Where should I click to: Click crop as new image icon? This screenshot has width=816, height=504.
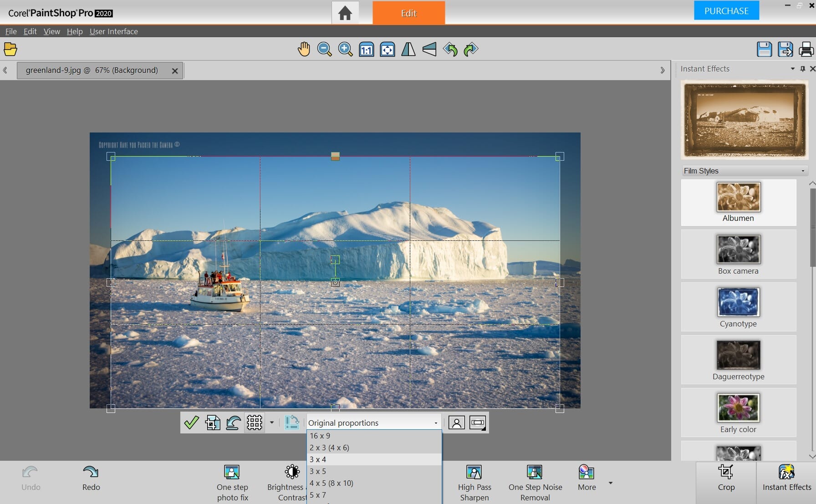[x=213, y=423]
